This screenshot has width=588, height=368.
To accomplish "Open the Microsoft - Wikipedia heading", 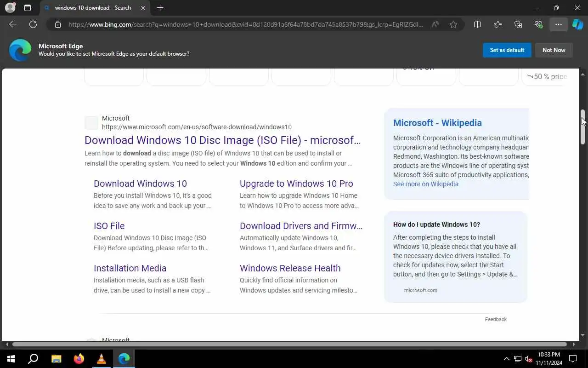I will [437, 123].
